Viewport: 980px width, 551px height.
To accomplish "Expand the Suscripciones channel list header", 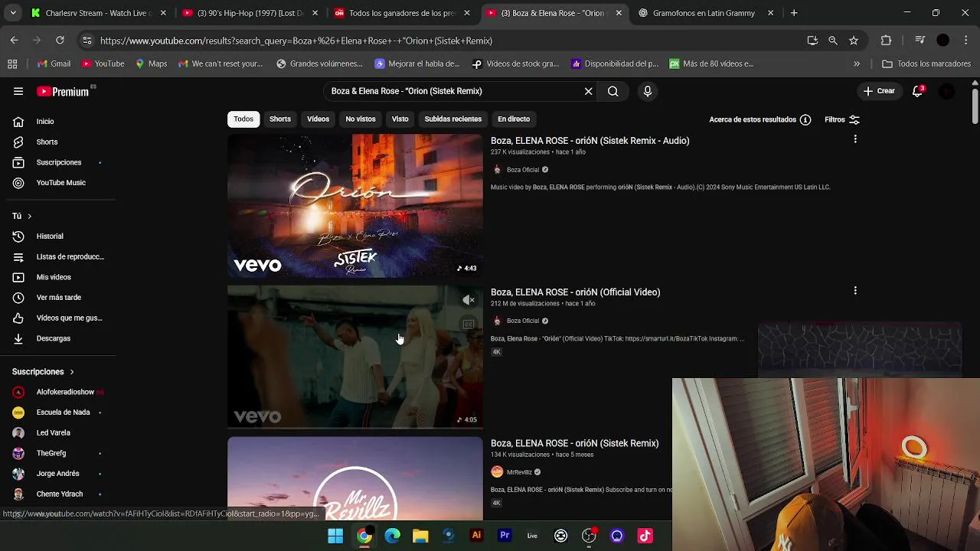I will (43, 371).
